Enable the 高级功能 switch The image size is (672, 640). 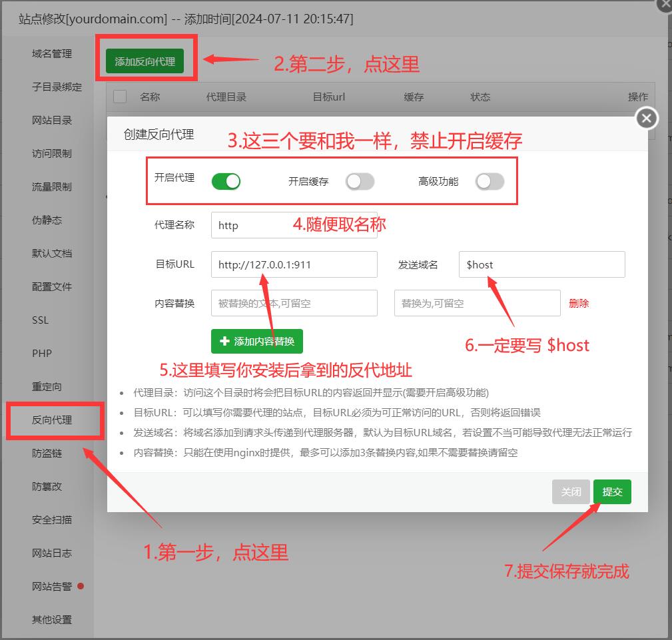coord(490,180)
